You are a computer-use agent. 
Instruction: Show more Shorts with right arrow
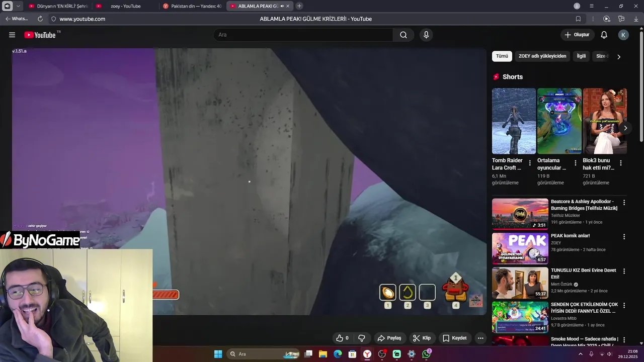point(625,128)
